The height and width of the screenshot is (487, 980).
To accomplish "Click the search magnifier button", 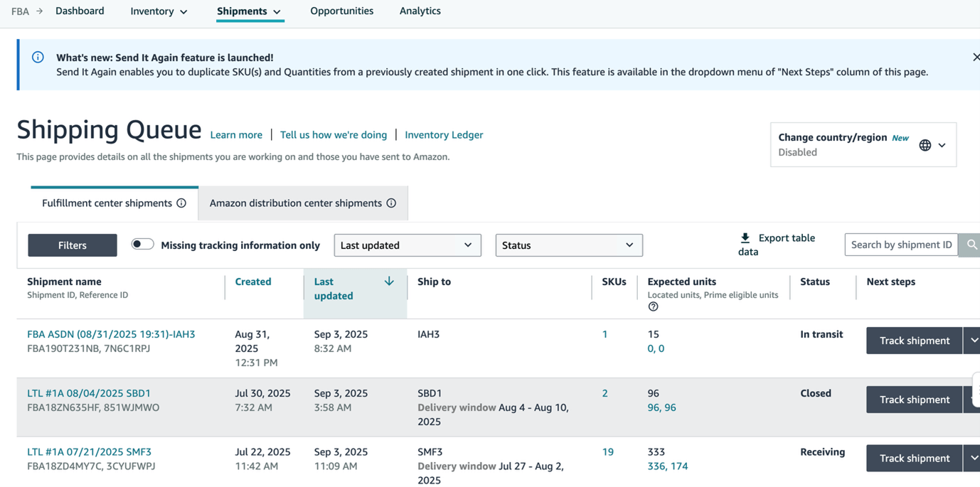I will [x=971, y=245].
